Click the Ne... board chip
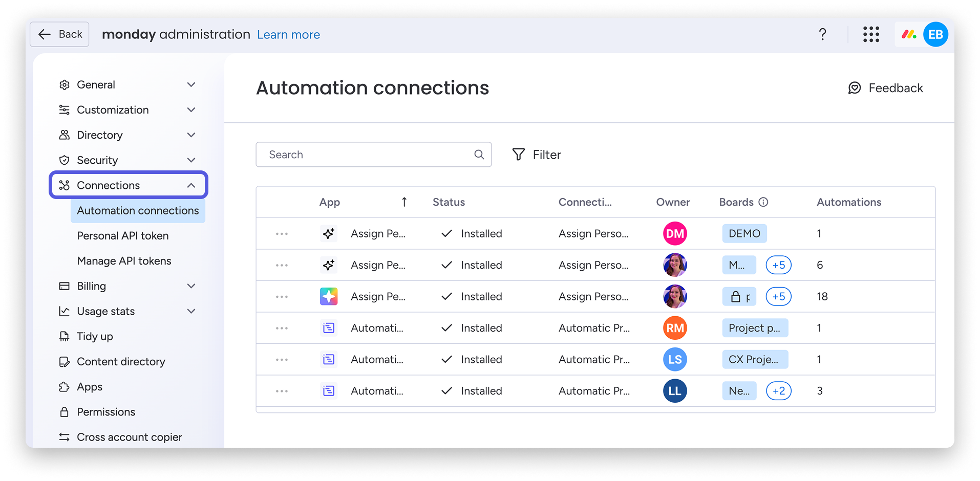980x481 pixels. click(739, 391)
